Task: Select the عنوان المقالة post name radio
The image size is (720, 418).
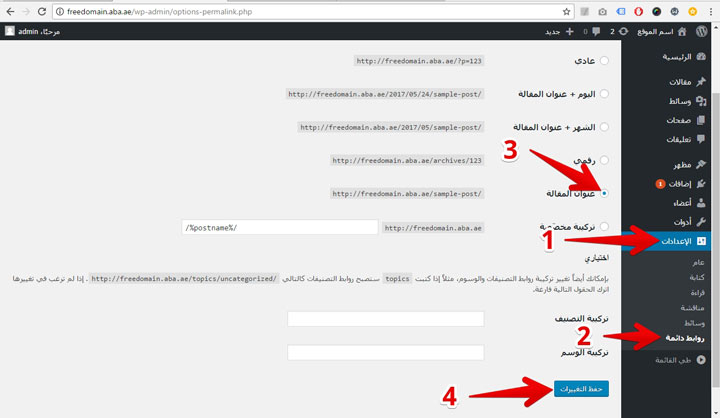Action: pyautogui.click(x=604, y=193)
